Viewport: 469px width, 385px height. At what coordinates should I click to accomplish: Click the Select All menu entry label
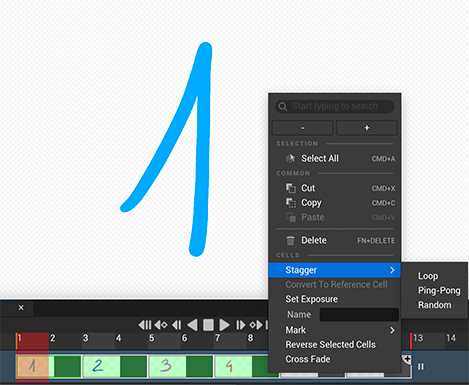320,158
